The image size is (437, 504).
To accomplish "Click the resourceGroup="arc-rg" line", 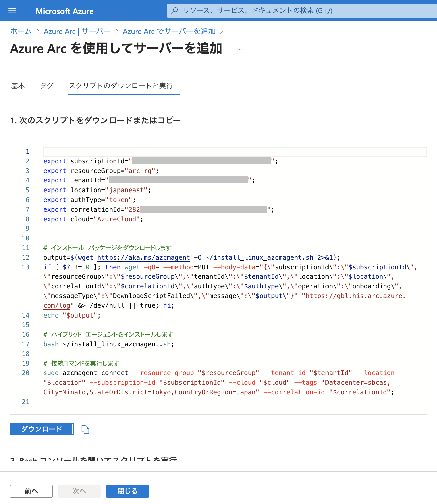I will tap(101, 171).
